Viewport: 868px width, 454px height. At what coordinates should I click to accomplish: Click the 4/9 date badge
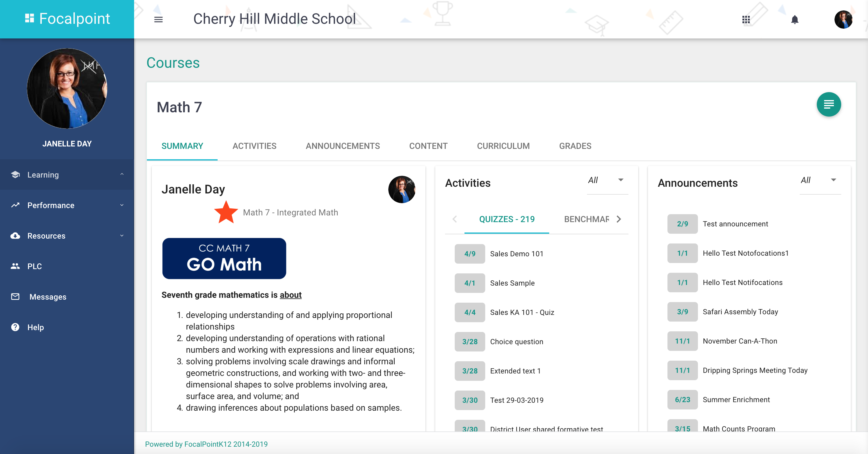click(x=470, y=254)
